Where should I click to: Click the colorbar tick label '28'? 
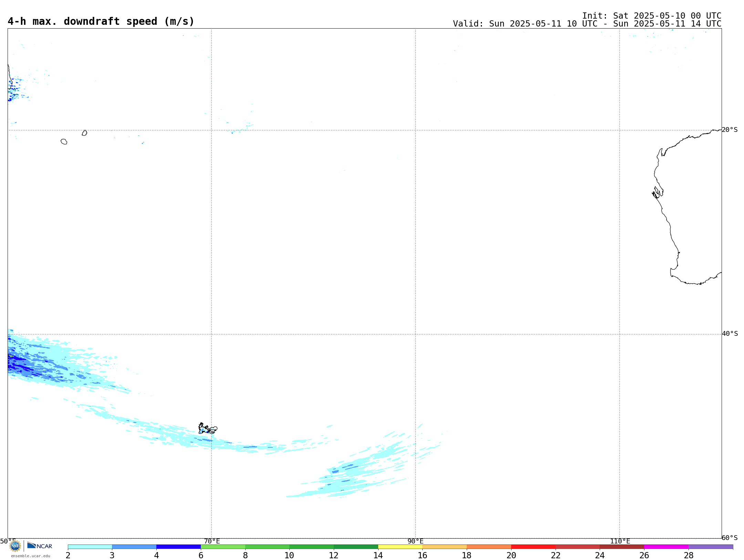pos(689,555)
